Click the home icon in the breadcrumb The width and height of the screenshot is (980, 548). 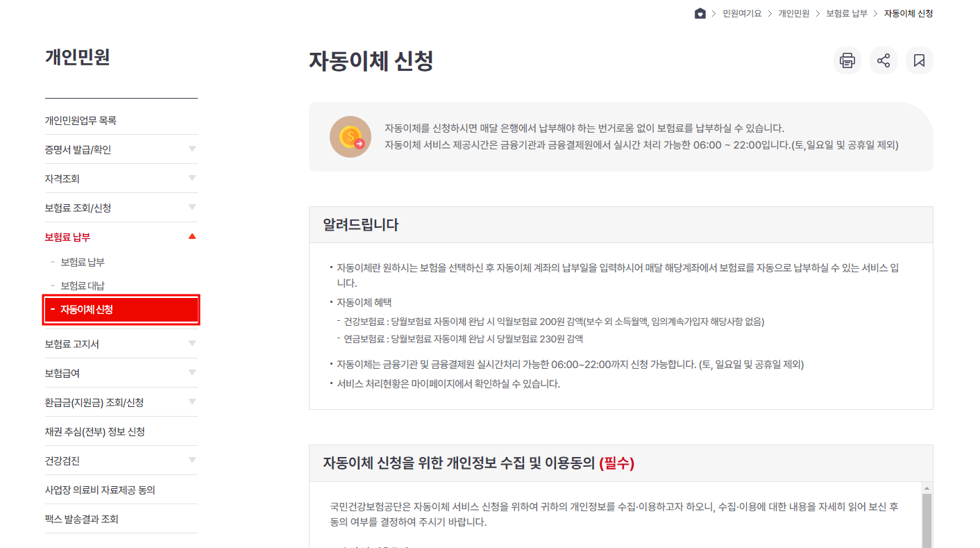pyautogui.click(x=700, y=13)
